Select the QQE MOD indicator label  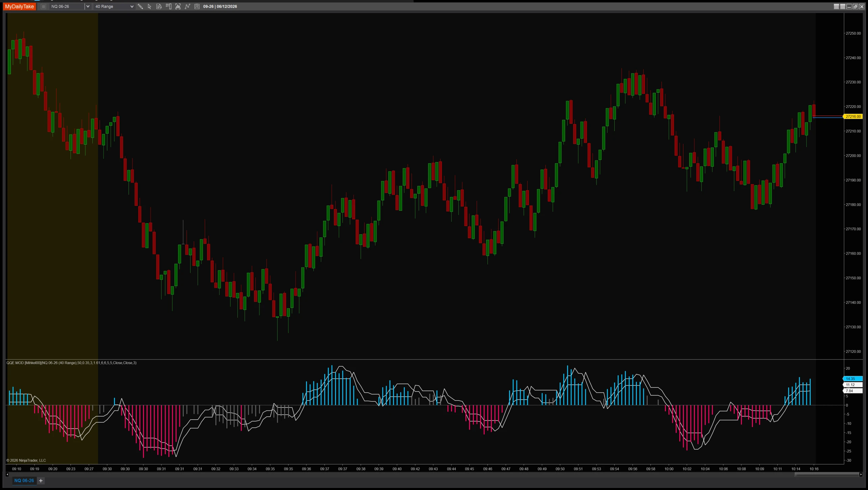[72, 363]
